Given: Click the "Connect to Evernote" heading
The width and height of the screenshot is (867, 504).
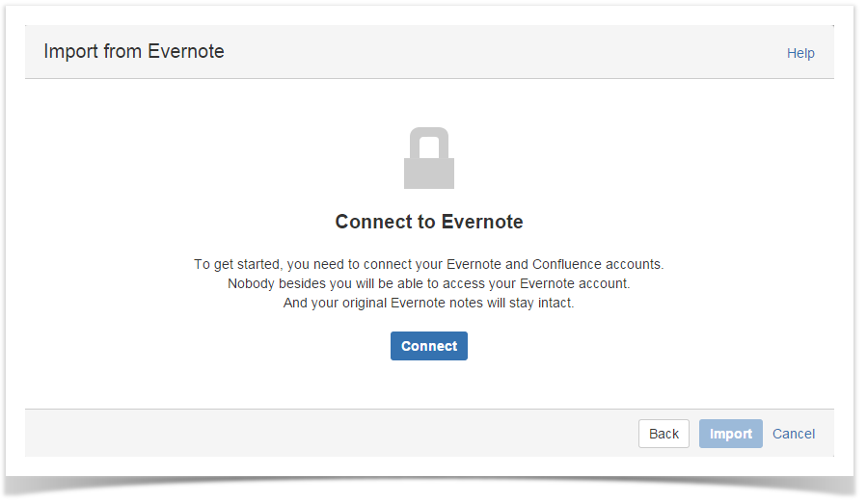Looking at the screenshot, I should pyautogui.click(x=429, y=222).
